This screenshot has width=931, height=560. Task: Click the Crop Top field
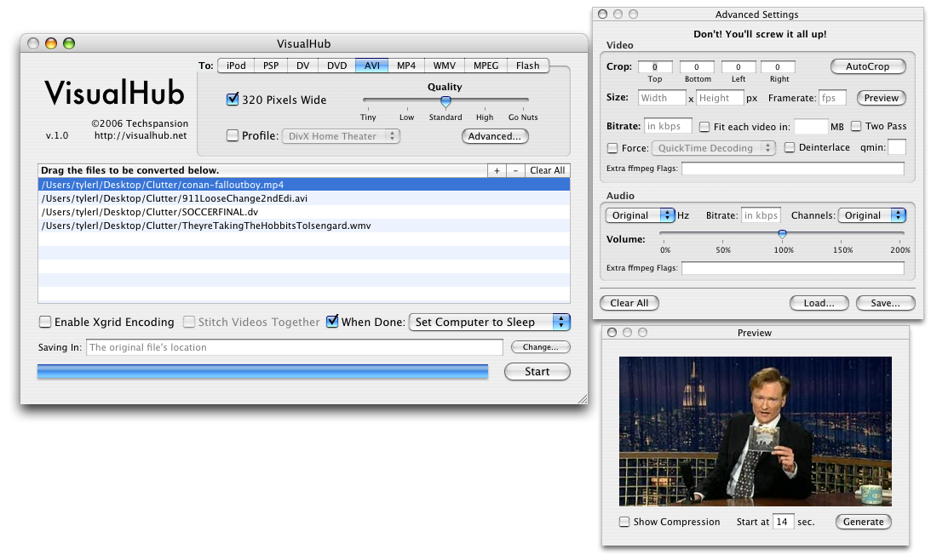(655, 67)
